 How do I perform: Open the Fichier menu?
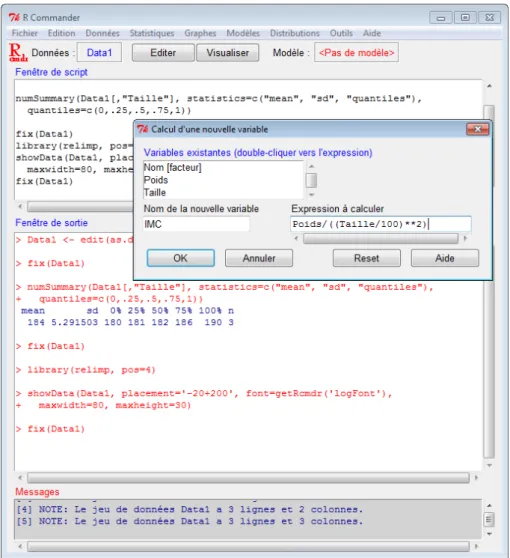coord(25,33)
